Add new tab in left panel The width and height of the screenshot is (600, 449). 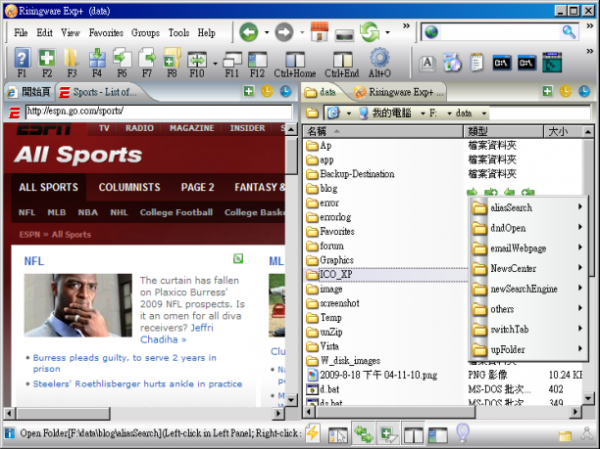(249, 91)
